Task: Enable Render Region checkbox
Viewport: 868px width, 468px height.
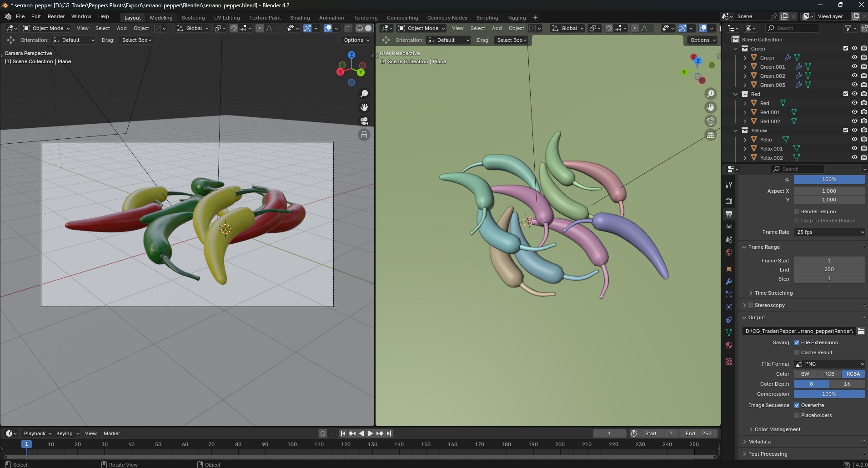Action: tap(797, 211)
